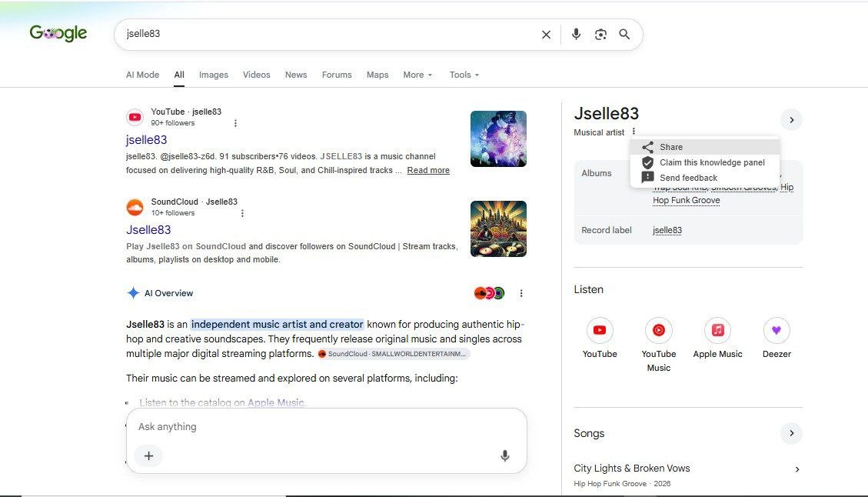Choose Share from the popup menu
868x497 pixels.
705,147
